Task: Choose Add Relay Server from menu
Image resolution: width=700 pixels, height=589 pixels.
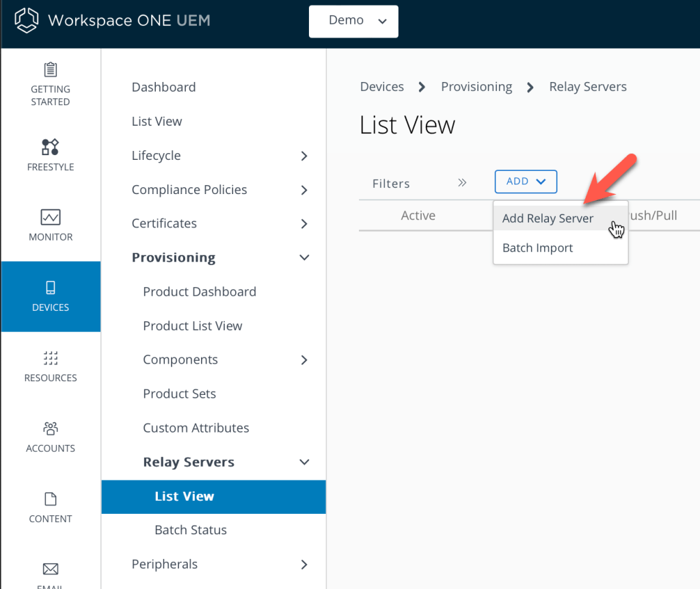Action: point(548,219)
